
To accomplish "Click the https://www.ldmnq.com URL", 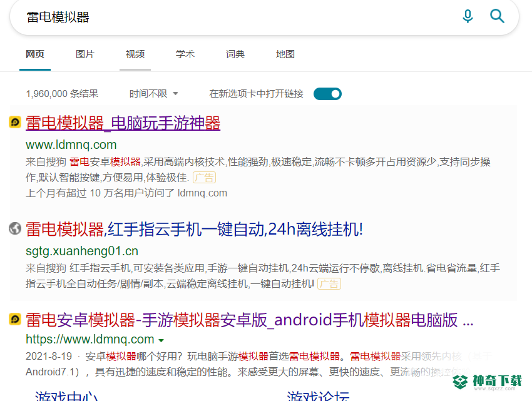I will (x=90, y=339).
